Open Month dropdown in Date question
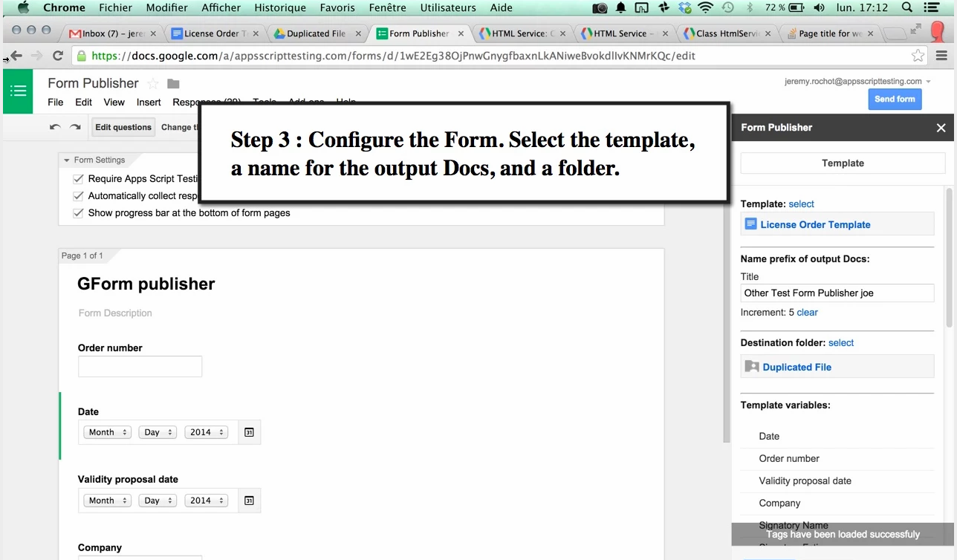The image size is (957, 560). click(x=107, y=432)
